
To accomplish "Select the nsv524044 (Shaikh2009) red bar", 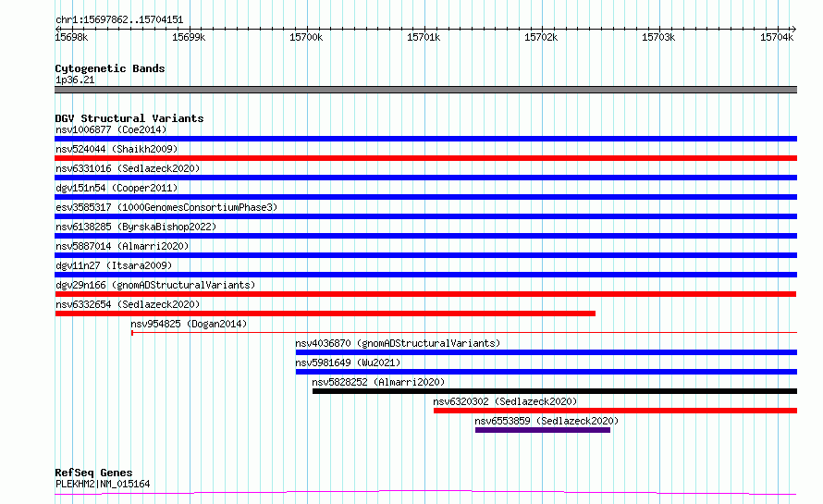I will point(425,158).
